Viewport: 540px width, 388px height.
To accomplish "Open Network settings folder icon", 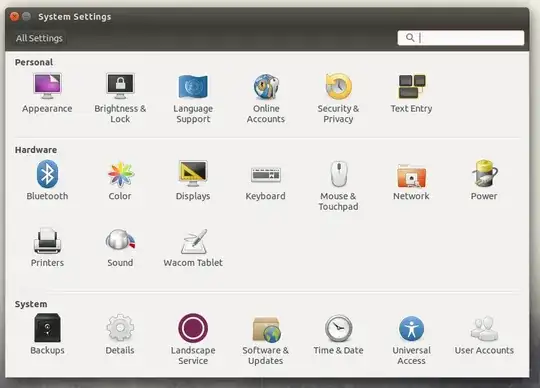I will (x=411, y=176).
